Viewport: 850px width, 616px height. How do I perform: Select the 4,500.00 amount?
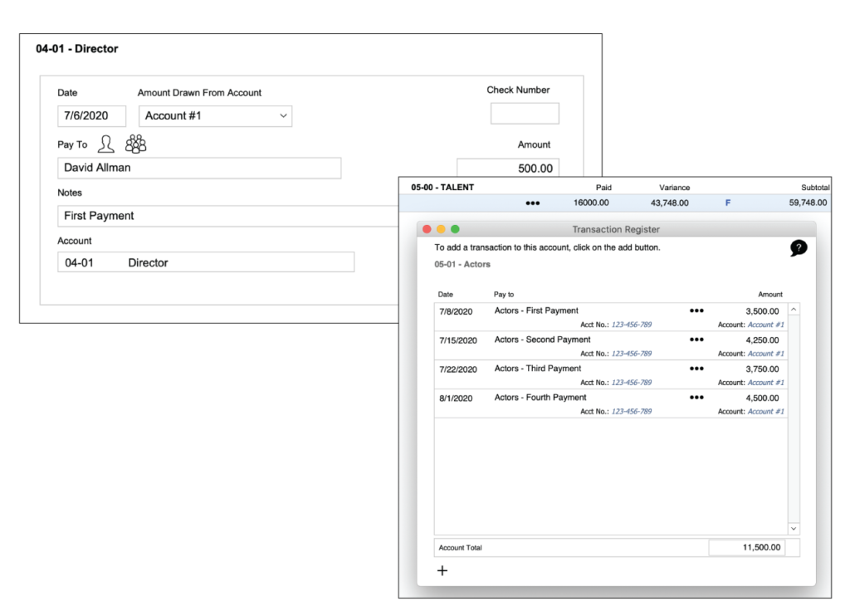click(762, 398)
